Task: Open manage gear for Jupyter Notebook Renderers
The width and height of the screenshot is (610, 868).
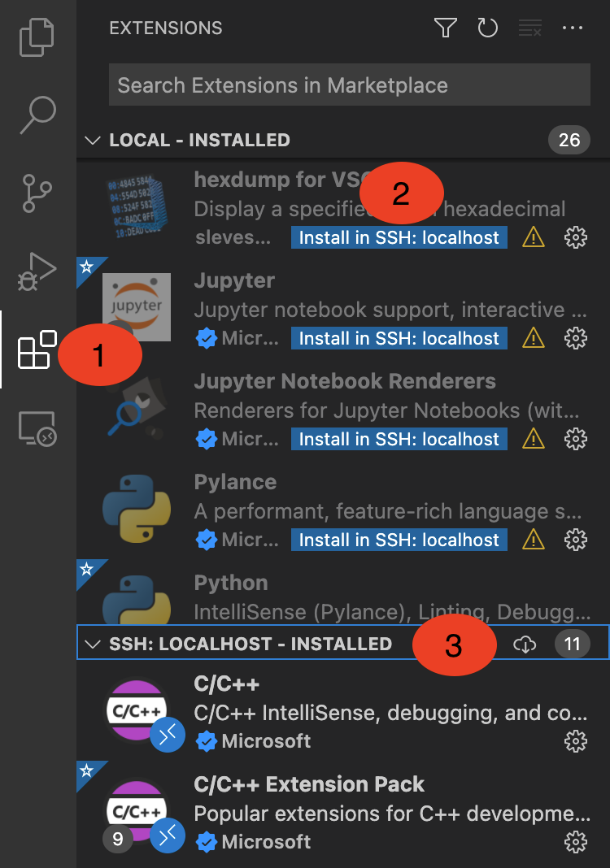Action: click(576, 439)
